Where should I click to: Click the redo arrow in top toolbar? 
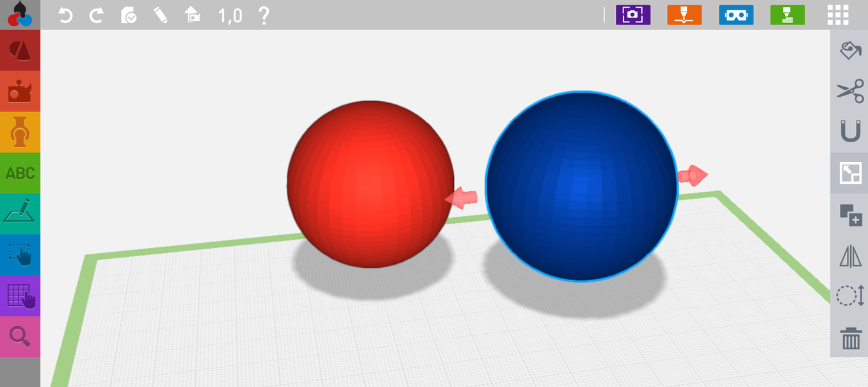click(97, 15)
